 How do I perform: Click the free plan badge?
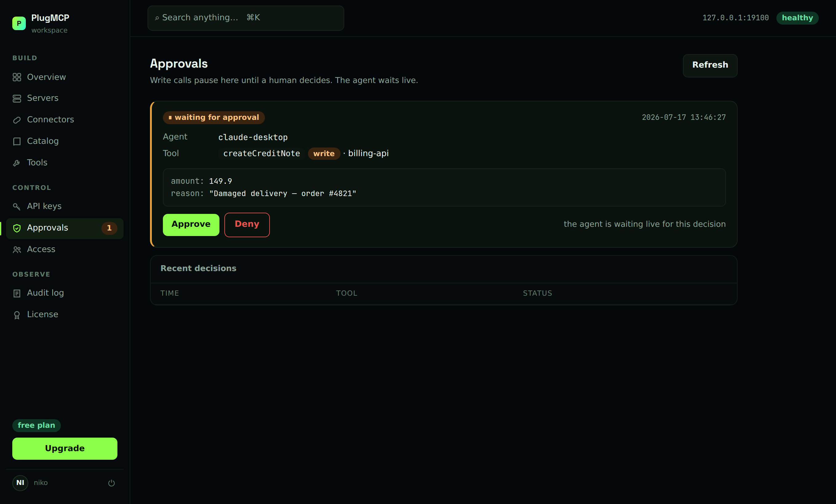[36, 425]
